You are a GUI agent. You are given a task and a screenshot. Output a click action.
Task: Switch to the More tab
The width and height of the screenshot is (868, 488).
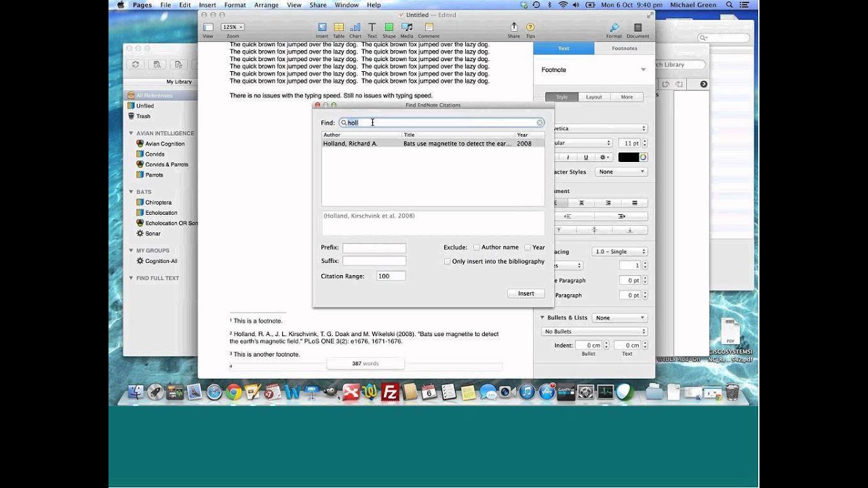coord(627,97)
